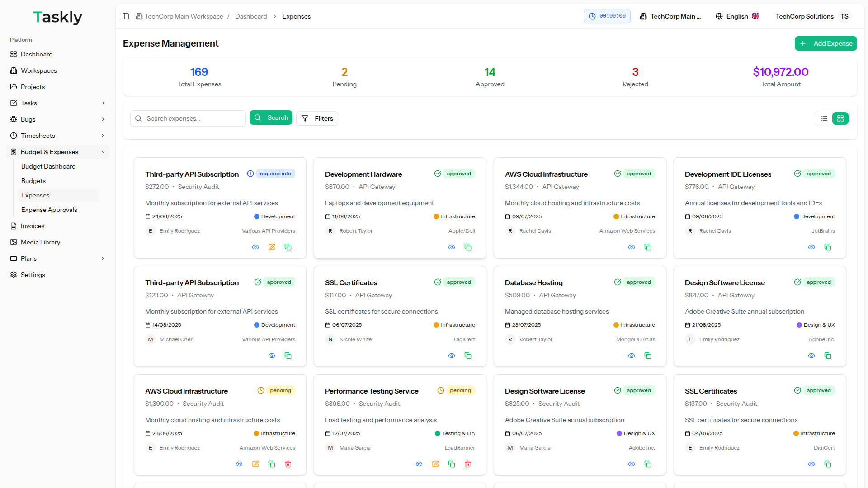This screenshot has width=868, height=488.
Task: Click the timer clock 00:00:00 widget
Action: tap(607, 16)
